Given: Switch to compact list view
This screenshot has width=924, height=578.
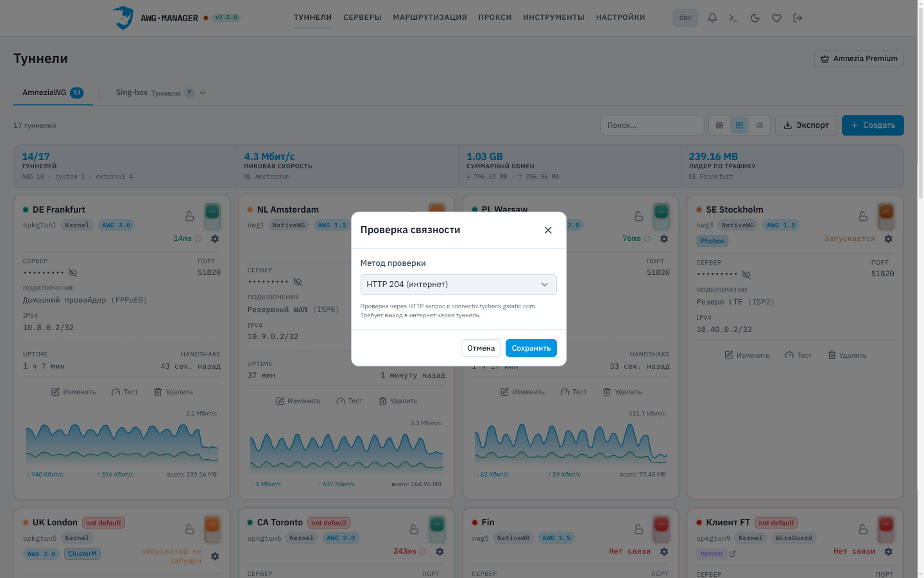Looking at the screenshot, I should [760, 125].
